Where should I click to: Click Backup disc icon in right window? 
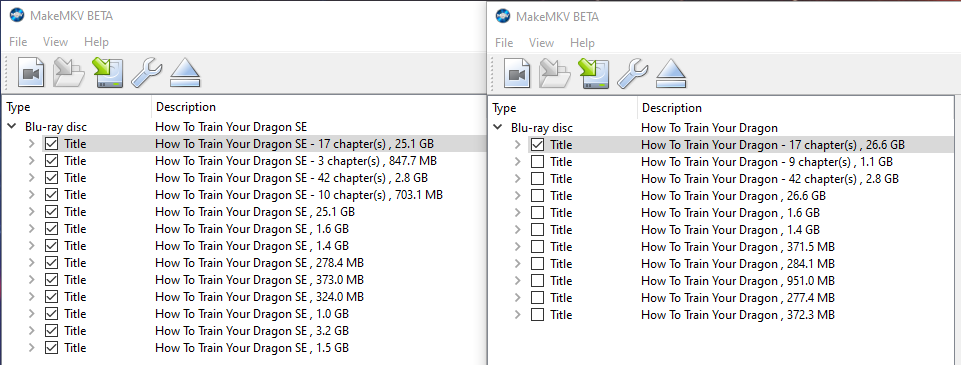pos(594,74)
